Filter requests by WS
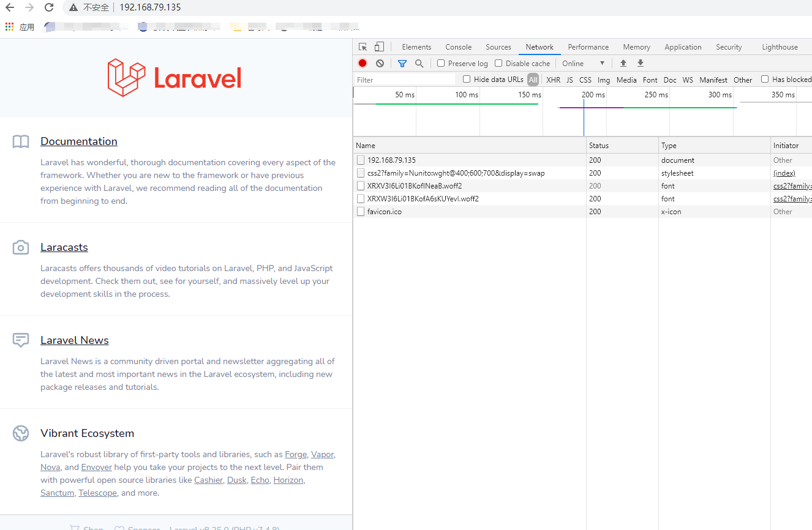Screen dimensions: 812x530 pos(688,80)
